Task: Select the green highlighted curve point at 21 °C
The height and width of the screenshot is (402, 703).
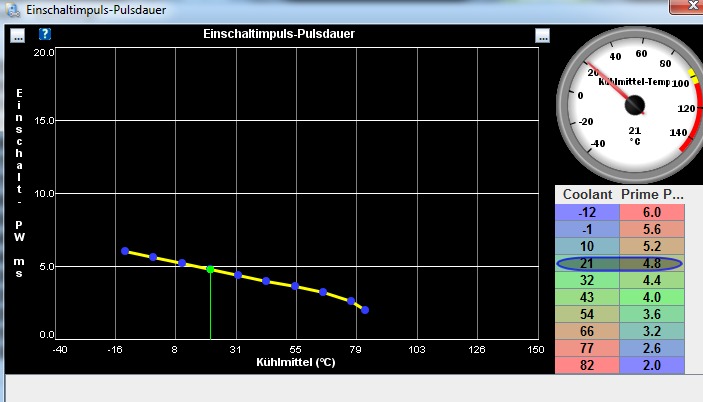Action: (x=210, y=269)
